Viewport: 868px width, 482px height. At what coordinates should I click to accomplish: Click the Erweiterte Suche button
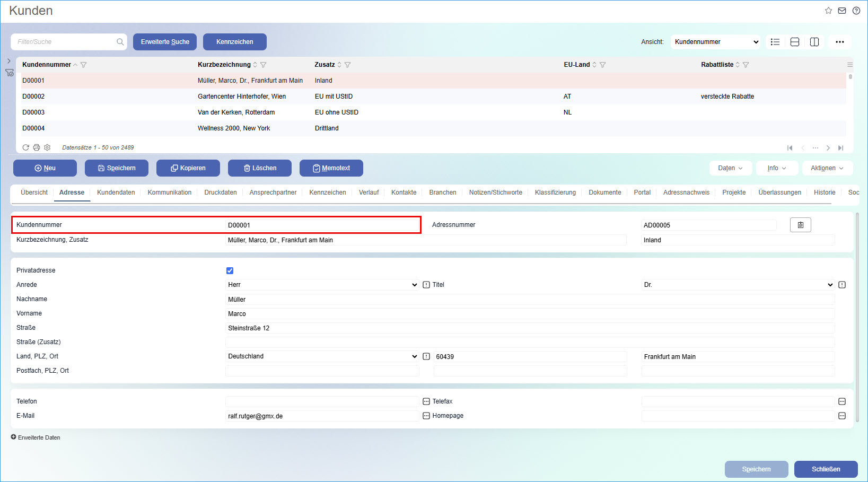pyautogui.click(x=165, y=41)
